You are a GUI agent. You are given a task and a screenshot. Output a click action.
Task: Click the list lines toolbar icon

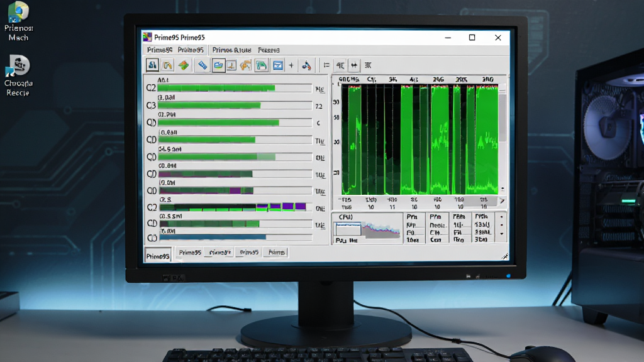click(x=326, y=65)
